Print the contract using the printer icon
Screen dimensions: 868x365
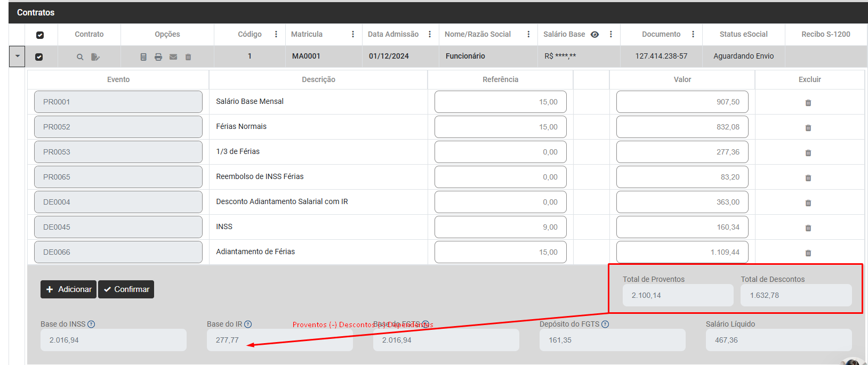coord(158,57)
